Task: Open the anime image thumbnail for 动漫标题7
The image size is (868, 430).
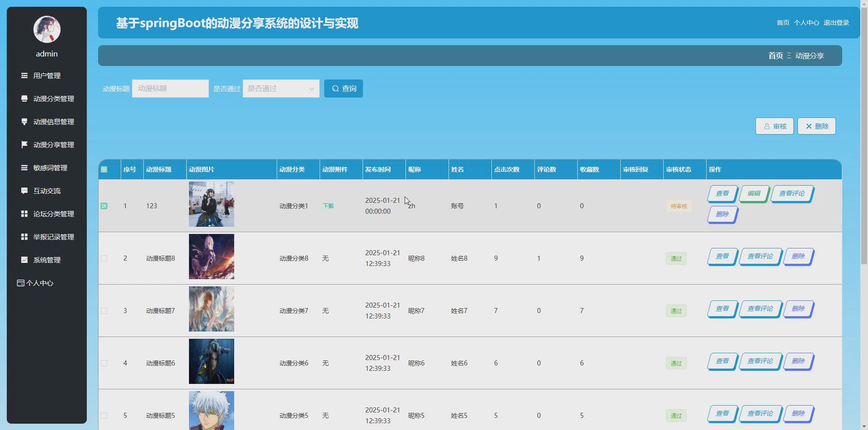Action: tap(212, 309)
